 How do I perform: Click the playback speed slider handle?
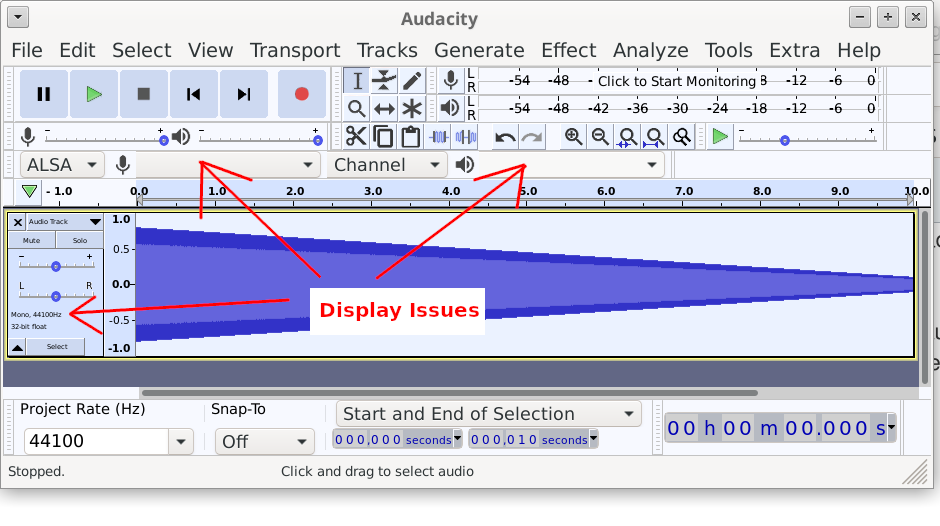[x=784, y=140]
